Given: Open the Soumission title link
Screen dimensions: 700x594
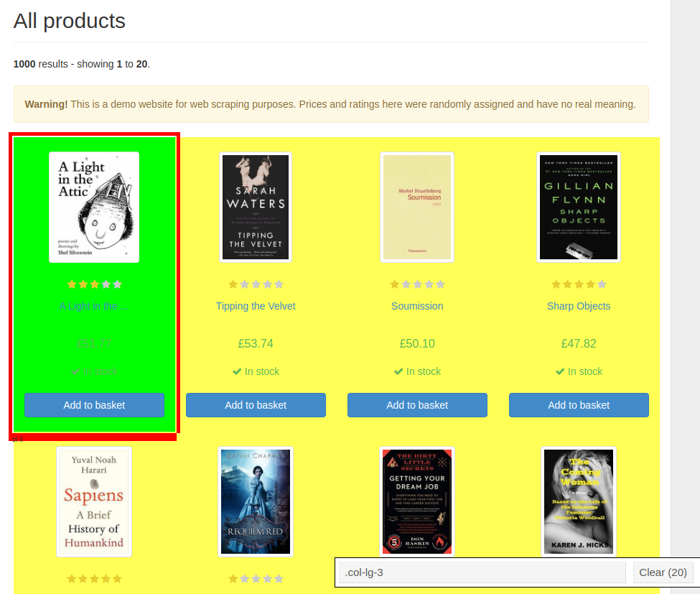Looking at the screenshot, I should (x=417, y=306).
